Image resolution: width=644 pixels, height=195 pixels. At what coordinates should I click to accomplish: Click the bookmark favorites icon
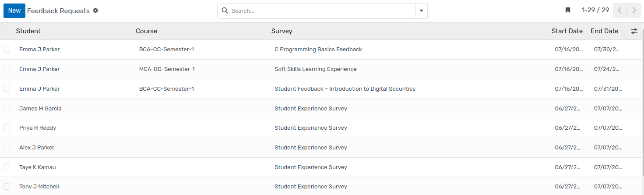point(568,10)
